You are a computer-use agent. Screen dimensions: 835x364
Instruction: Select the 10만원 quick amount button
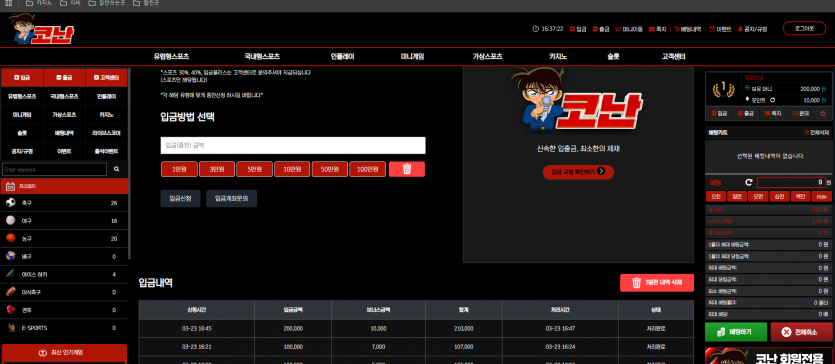[292, 169]
